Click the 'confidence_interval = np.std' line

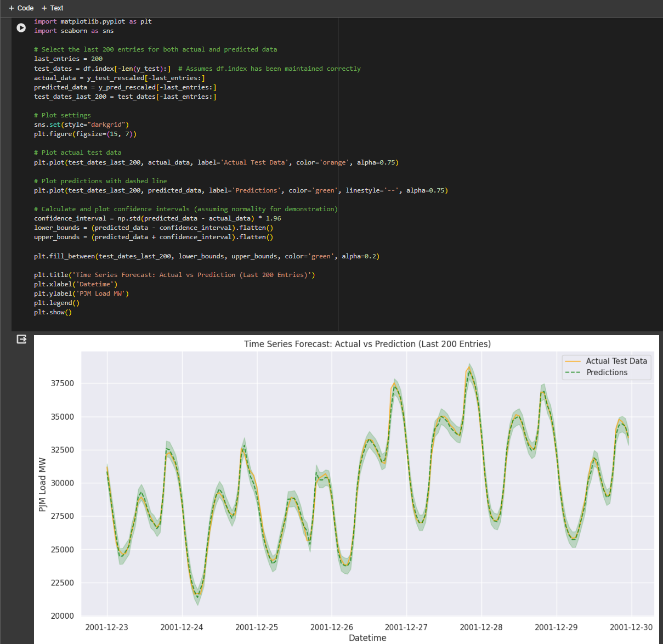157,218
